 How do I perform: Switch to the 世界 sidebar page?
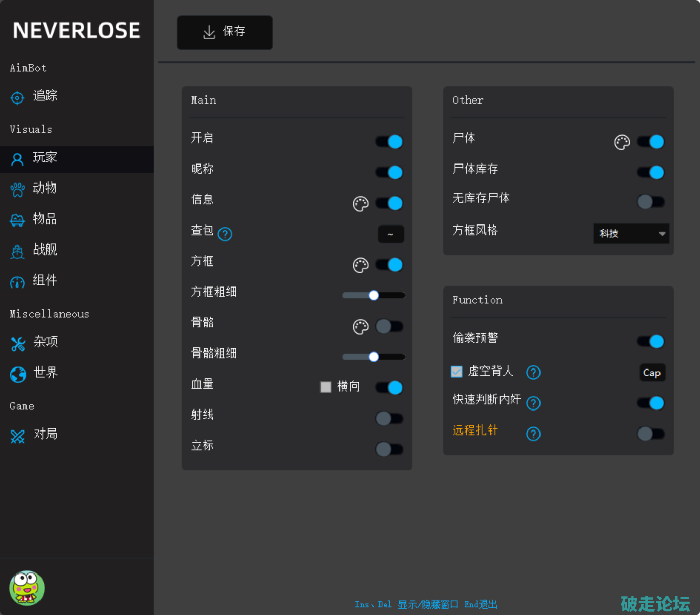pyautogui.click(x=45, y=373)
